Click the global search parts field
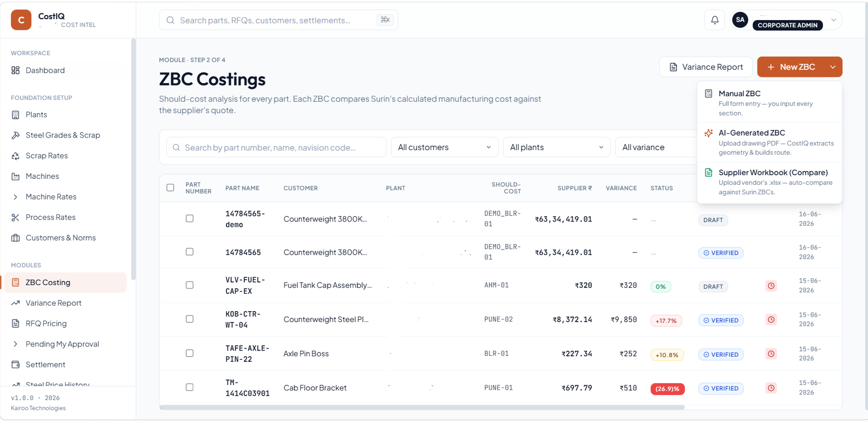The width and height of the screenshot is (868, 421). pos(279,20)
